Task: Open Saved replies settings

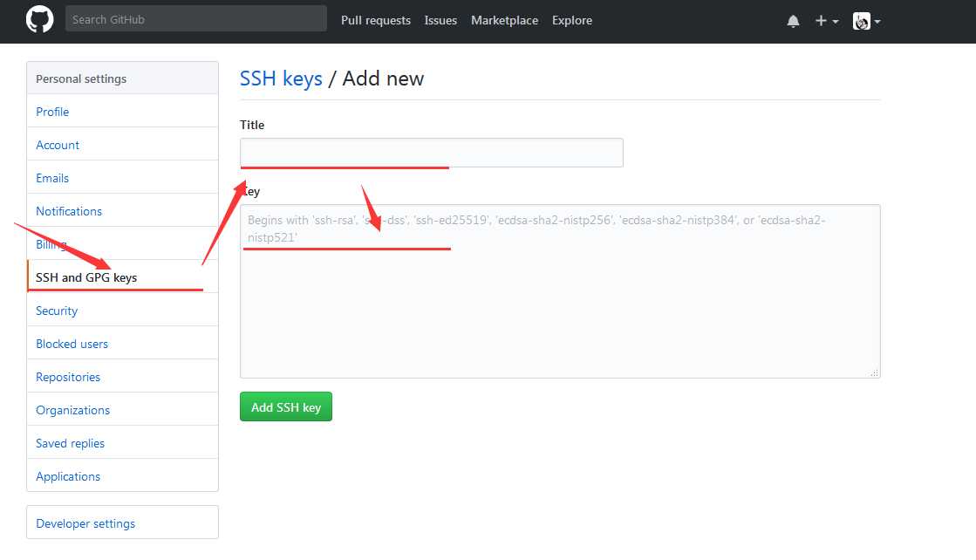Action: click(123, 443)
